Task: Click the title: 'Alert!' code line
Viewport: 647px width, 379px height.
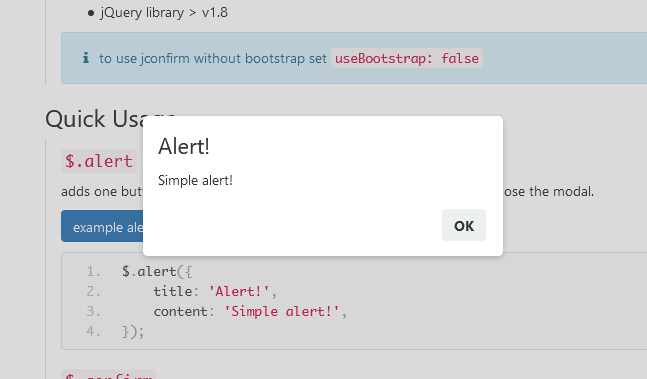Action: [215, 292]
